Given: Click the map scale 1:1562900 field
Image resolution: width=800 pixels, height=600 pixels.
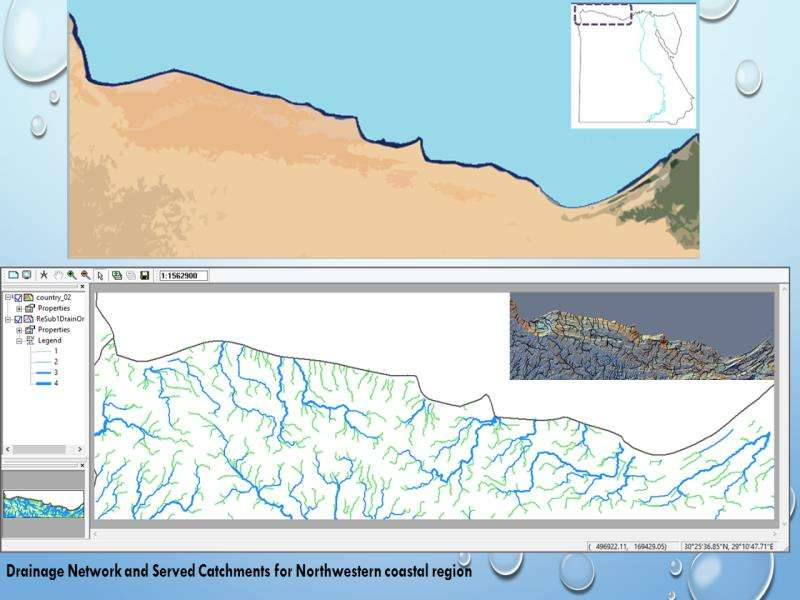Looking at the screenshot, I should (x=183, y=275).
